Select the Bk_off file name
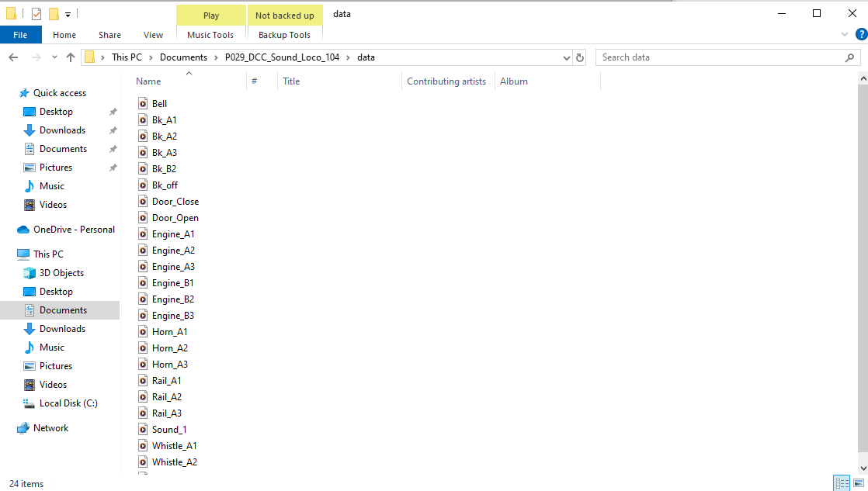The image size is (868, 491). pyautogui.click(x=165, y=185)
